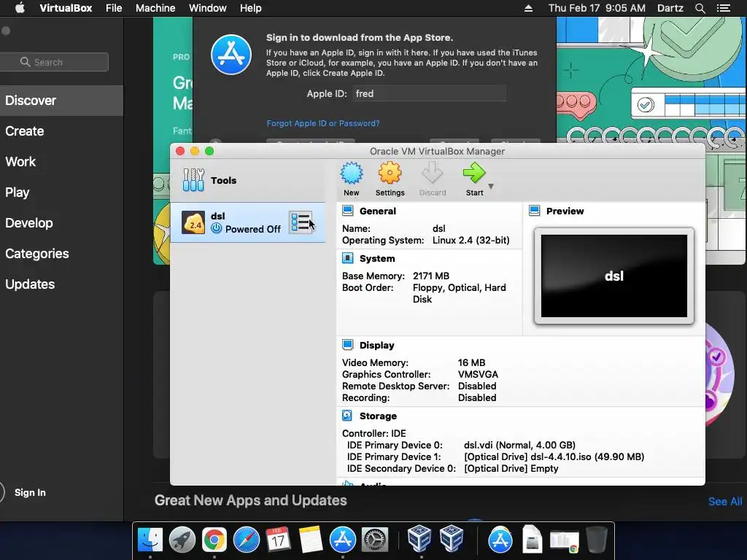Select the dsl Linux 2.4 VM icon
Image resolution: width=747 pixels, height=560 pixels.
(193, 222)
